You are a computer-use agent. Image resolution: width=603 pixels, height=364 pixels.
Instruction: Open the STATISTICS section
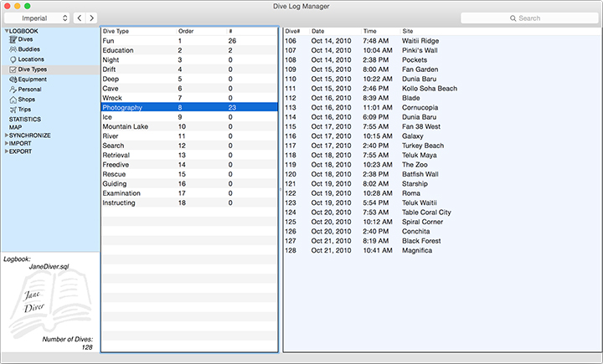(x=25, y=120)
